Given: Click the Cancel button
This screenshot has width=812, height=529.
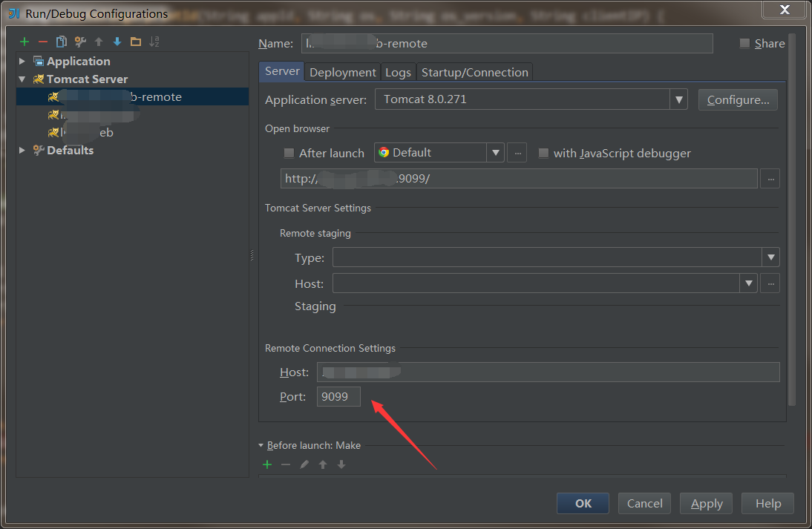Looking at the screenshot, I should tap(645, 503).
